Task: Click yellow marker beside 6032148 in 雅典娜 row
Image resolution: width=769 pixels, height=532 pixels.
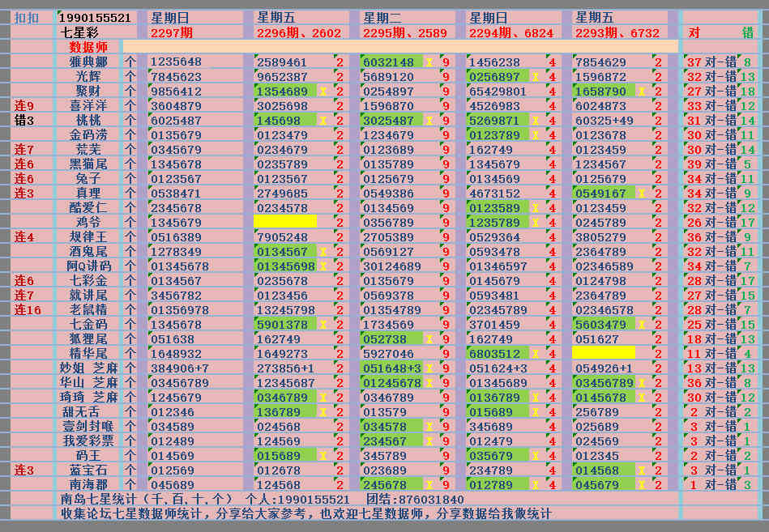Action: click(429, 62)
